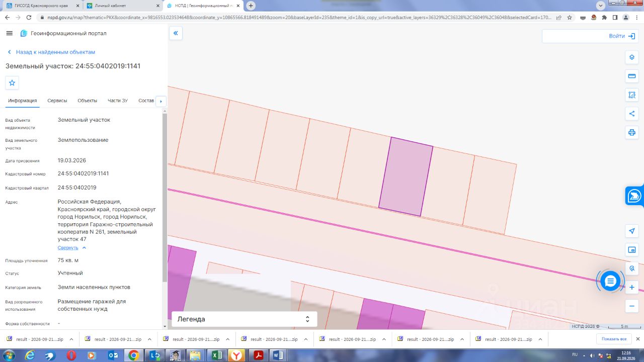Activate the area search selection tool
644x362 pixels.
pyautogui.click(x=632, y=95)
